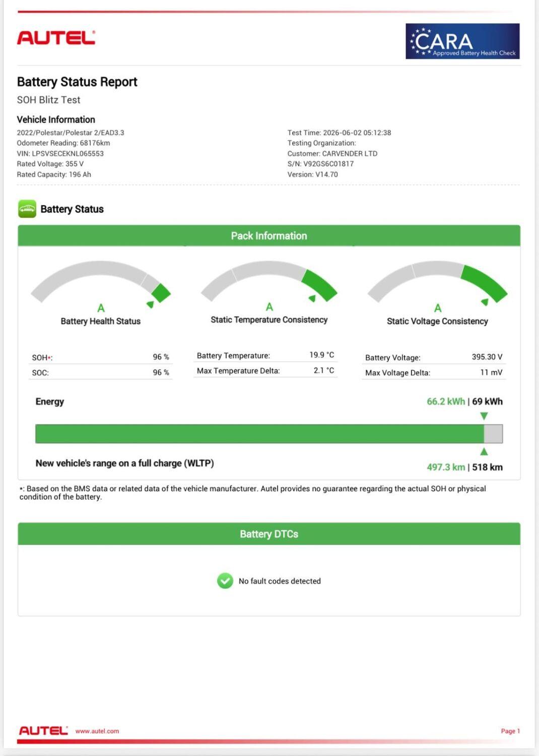The width and height of the screenshot is (539, 756).
Task: Click the up arrow marker below the energy bar
Action: pyautogui.click(x=484, y=452)
